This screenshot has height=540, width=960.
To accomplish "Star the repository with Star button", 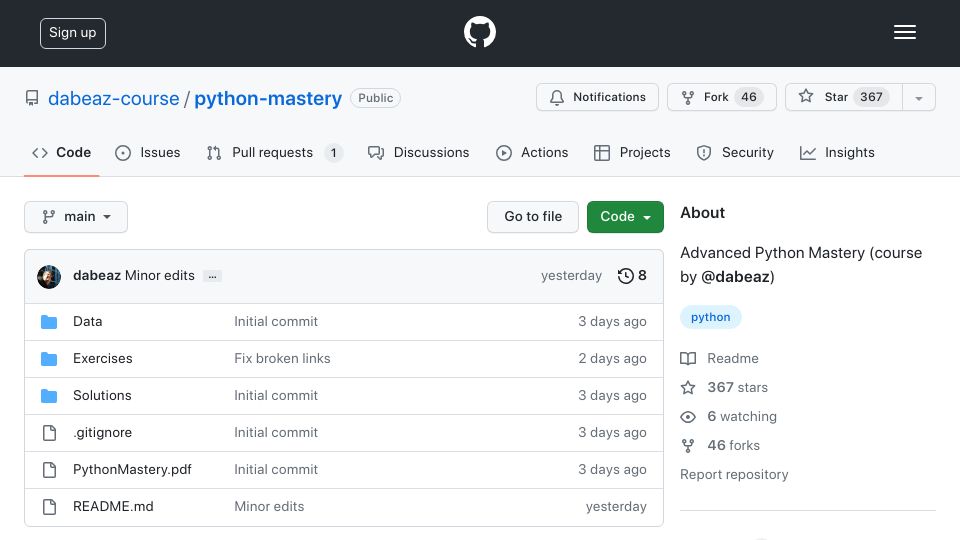I will click(x=844, y=97).
